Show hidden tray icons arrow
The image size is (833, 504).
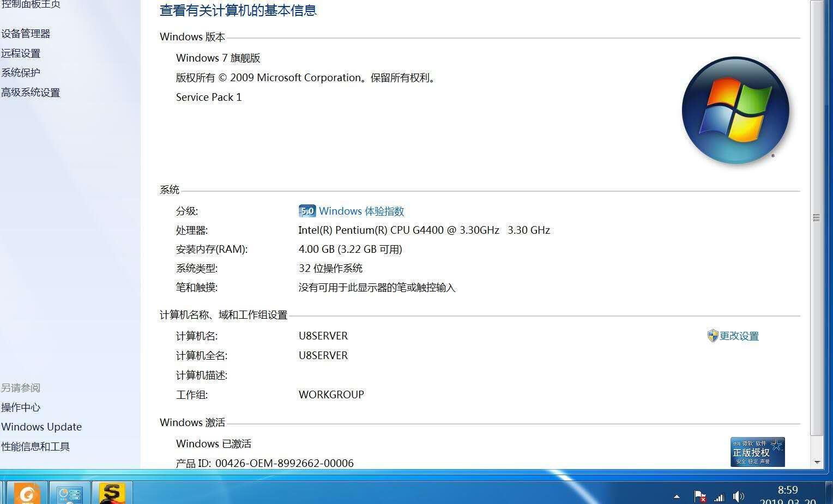click(677, 496)
